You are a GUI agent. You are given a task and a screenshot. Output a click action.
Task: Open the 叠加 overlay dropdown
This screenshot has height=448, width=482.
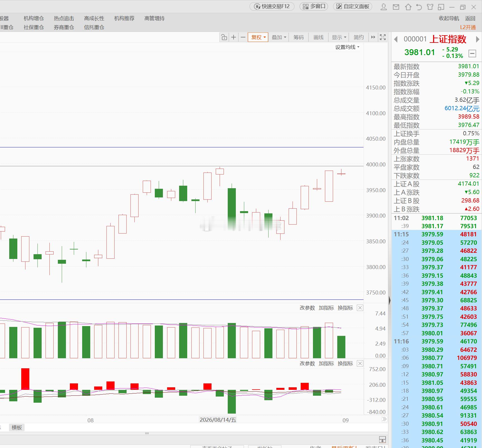tap(279, 37)
